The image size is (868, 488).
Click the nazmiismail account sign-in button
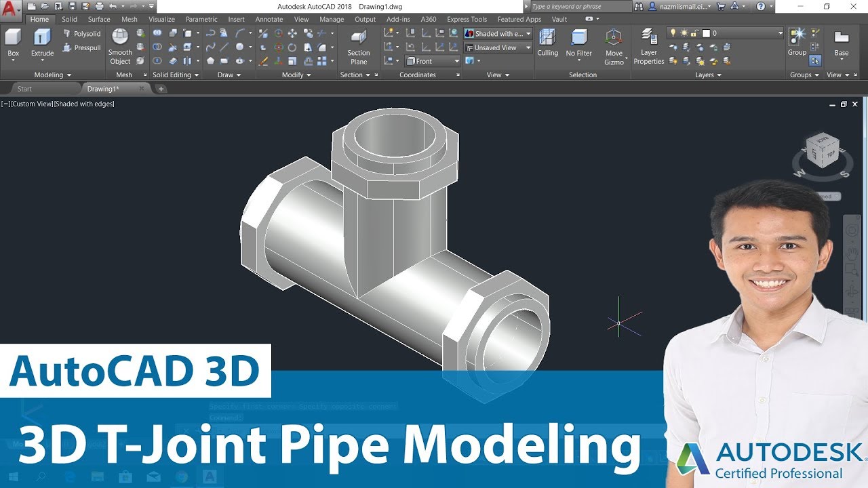point(679,6)
